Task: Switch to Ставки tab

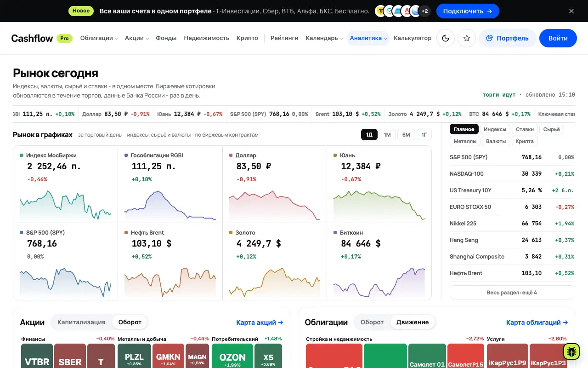Action: [x=525, y=129]
